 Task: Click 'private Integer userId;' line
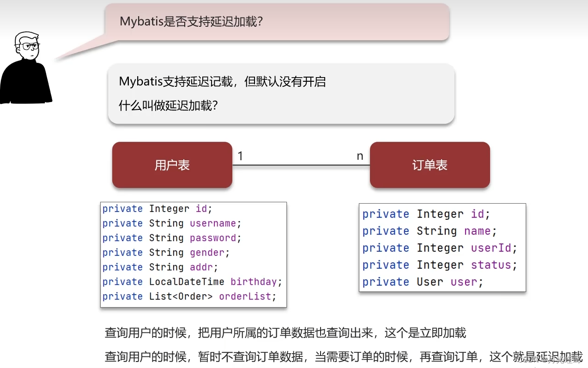click(440, 248)
